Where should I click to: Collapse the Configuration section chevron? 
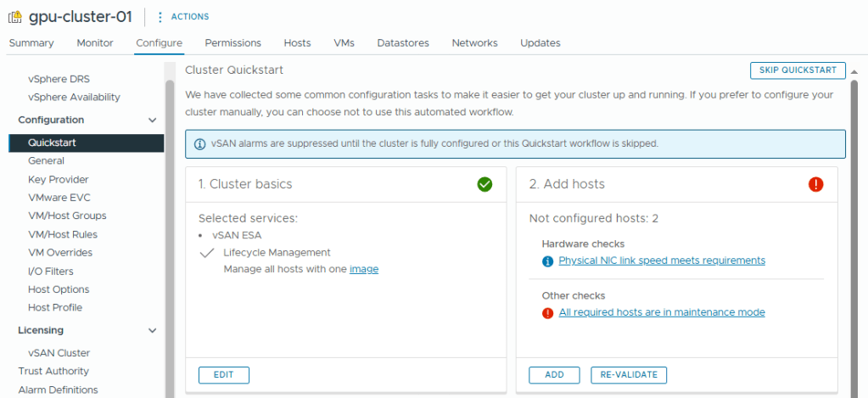click(153, 121)
